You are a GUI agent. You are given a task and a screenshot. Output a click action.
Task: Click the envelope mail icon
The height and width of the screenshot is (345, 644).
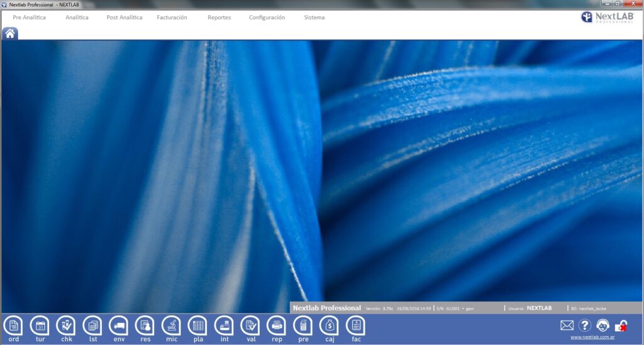567,325
